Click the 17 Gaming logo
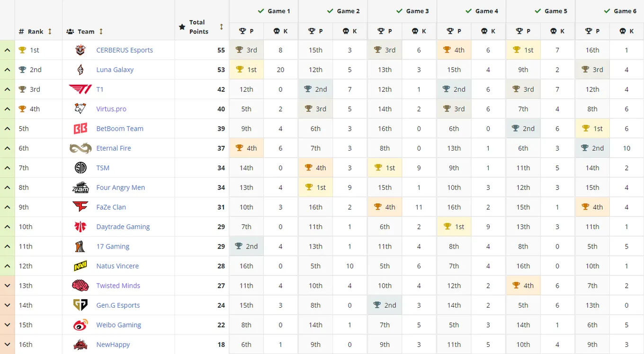 point(80,246)
